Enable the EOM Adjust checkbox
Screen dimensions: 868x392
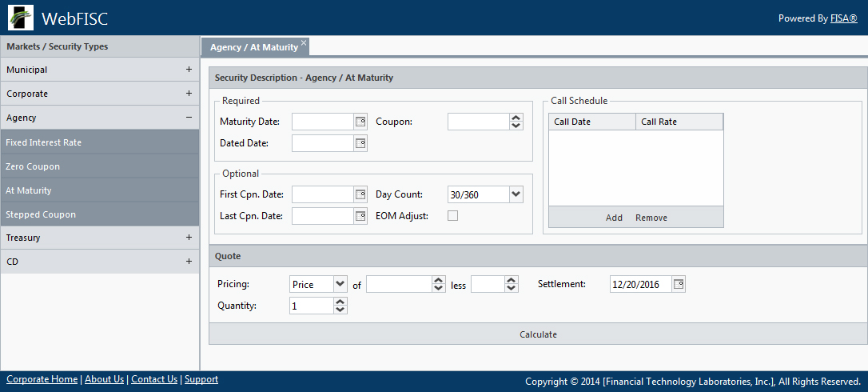(452, 216)
